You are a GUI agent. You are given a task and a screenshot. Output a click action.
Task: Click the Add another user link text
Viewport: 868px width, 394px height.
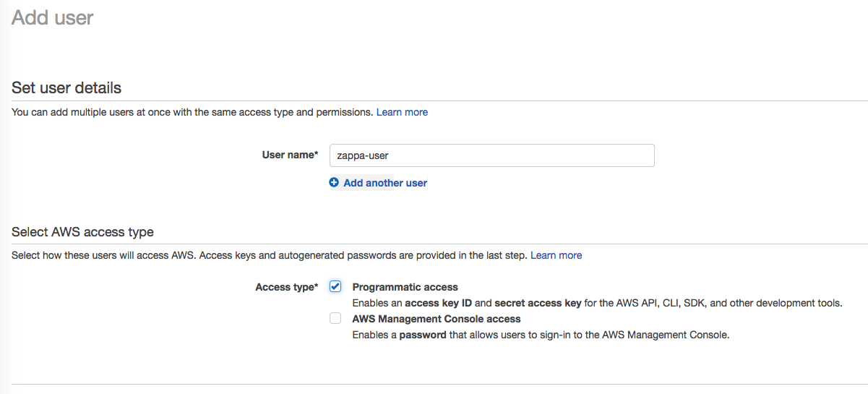coord(385,183)
